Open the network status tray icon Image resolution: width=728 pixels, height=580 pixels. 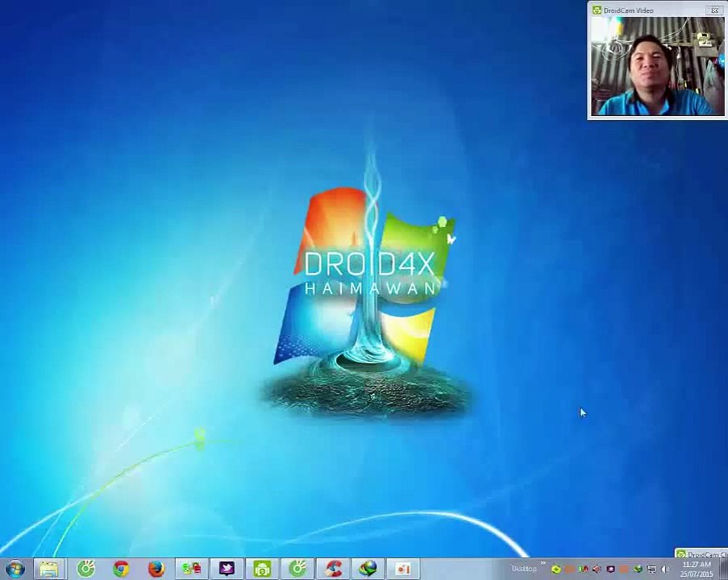pyautogui.click(x=651, y=570)
